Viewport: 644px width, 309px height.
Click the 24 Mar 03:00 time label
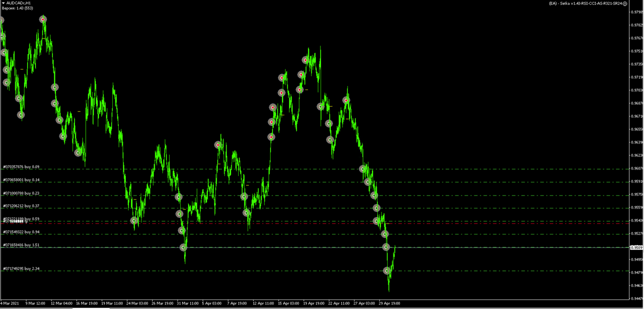[x=137, y=303]
